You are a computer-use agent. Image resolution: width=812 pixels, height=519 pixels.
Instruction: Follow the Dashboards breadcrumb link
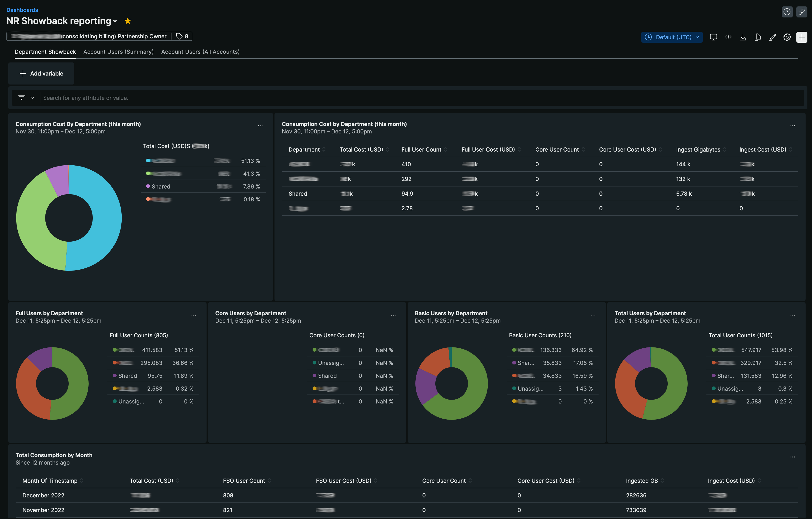coord(22,10)
